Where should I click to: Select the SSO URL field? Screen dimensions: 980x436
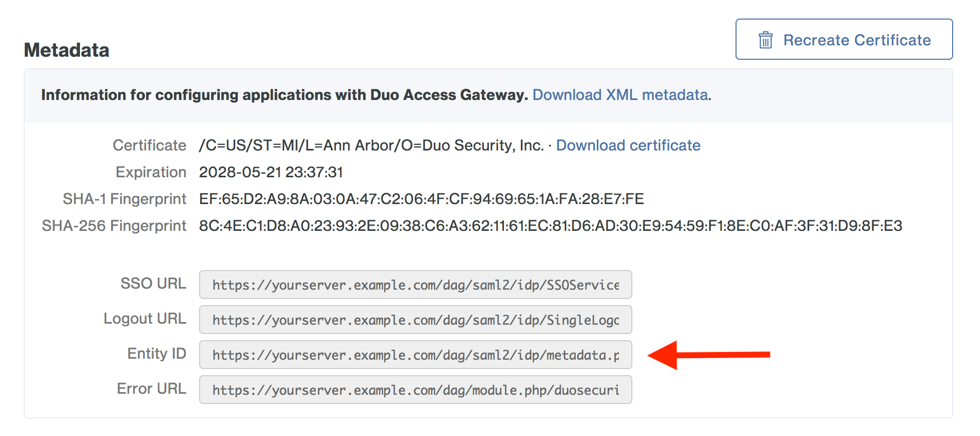[415, 284]
